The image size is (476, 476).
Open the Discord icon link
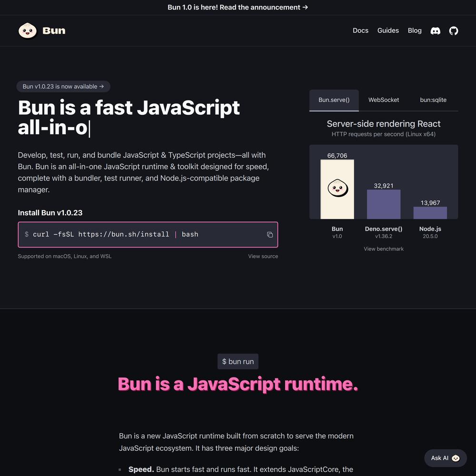436,30
